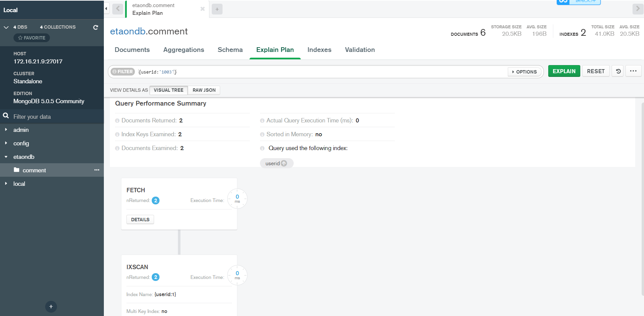Mark connection as FAVORITE
Viewport: 644px width, 316px height.
point(32,38)
